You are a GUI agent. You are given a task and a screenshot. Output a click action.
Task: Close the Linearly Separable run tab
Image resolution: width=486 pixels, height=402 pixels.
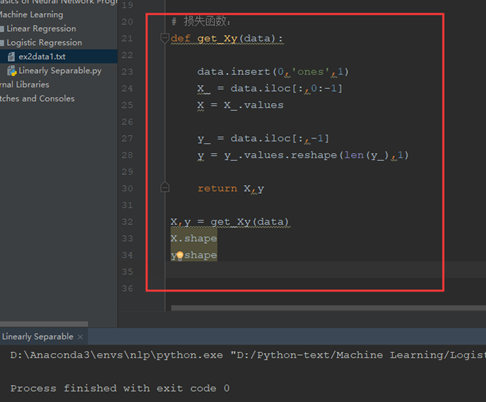[80, 337]
